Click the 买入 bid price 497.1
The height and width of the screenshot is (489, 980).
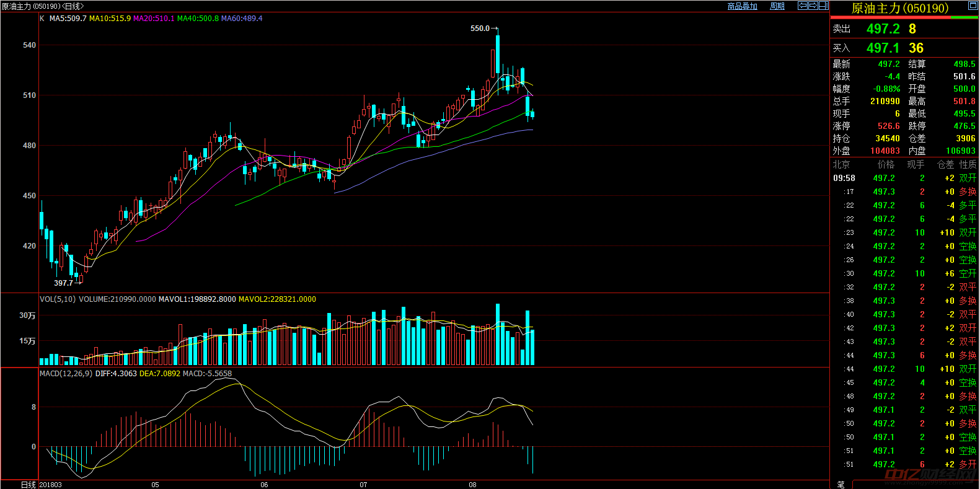click(883, 48)
